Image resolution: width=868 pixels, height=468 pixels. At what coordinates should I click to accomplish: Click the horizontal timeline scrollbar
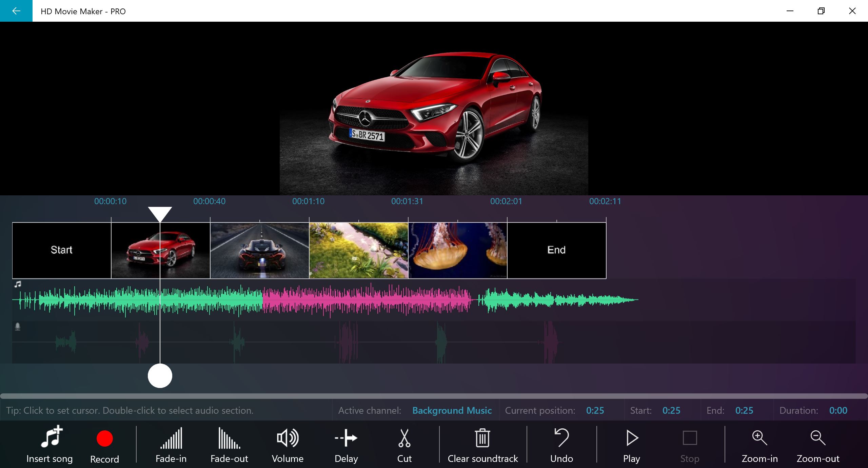point(434,396)
